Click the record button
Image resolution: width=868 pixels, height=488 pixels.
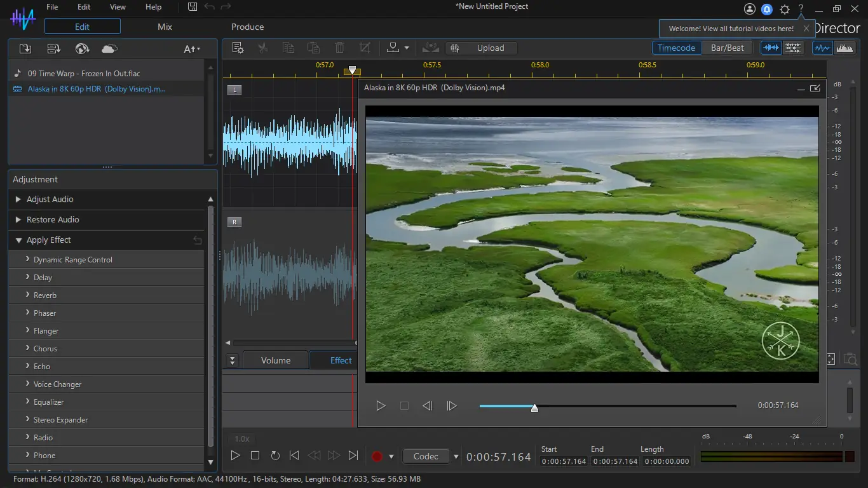pyautogui.click(x=377, y=456)
